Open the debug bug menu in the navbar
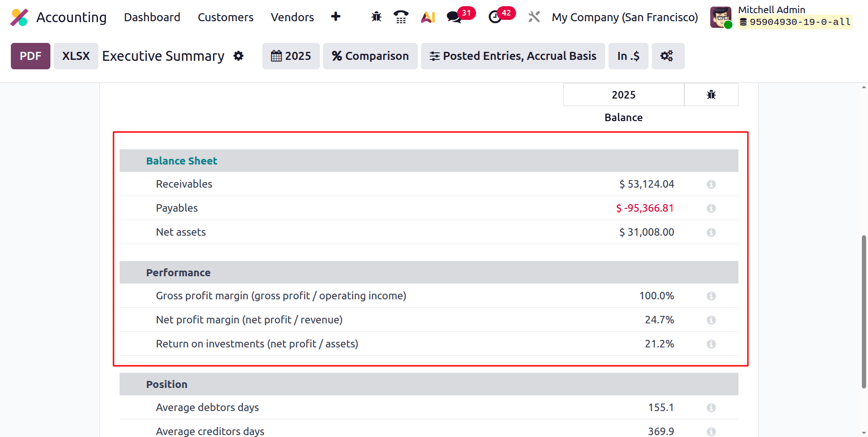Screen dimensions: 868x437 376,17
